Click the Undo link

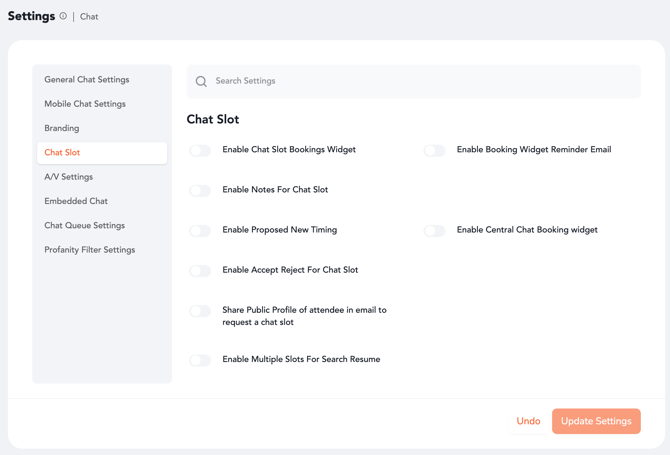pyautogui.click(x=528, y=421)
